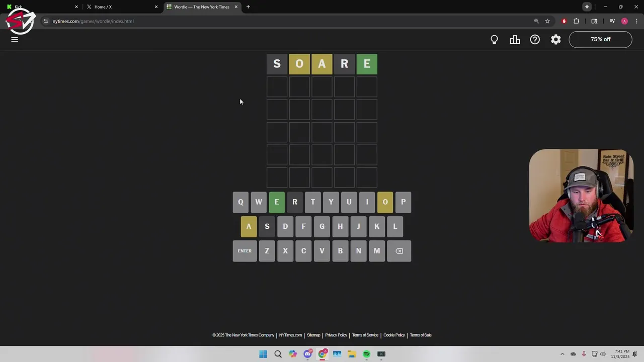644x362 pixels.
Task: Open the How to Play help icon
Action: (x=535, y=40)
